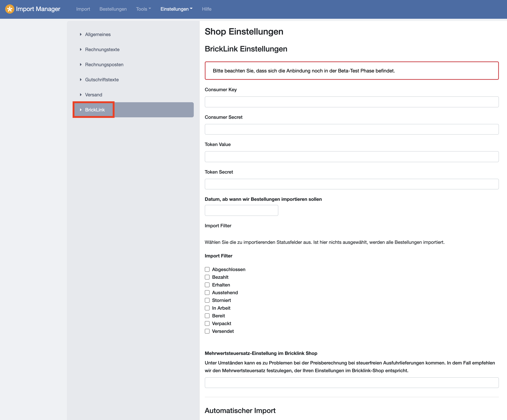
Task: Select Allgemeines in the sidebar
Action: [x=98, y=35]
